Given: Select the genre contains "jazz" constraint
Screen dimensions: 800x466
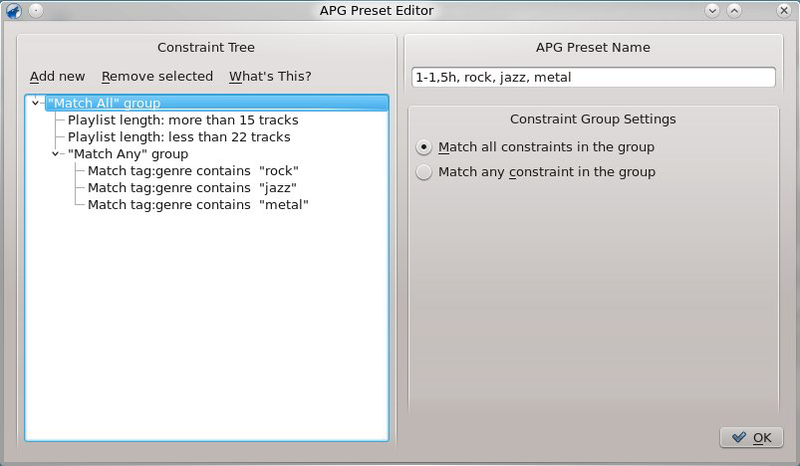Looking at the screenshot, I should coord(192,188).
